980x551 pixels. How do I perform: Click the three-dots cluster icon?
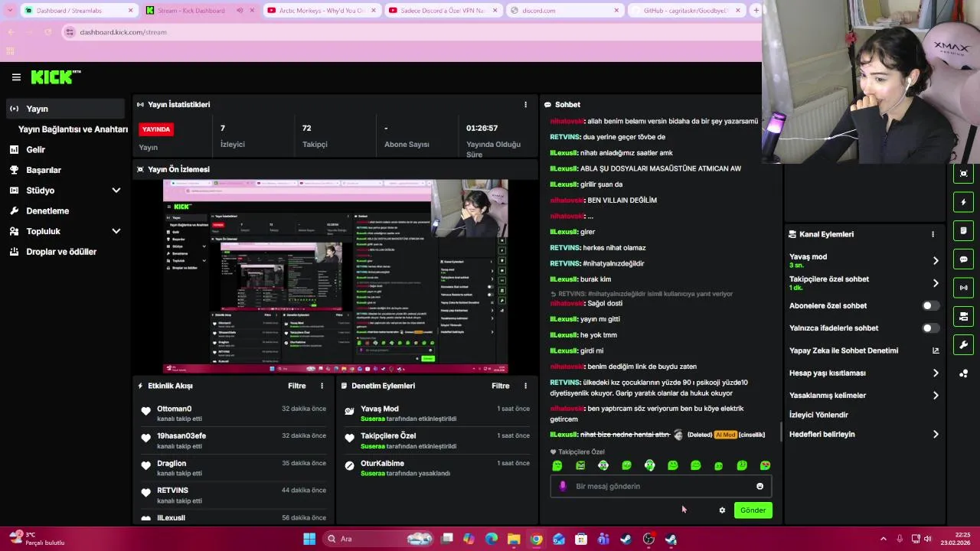(x=963, y=373)
